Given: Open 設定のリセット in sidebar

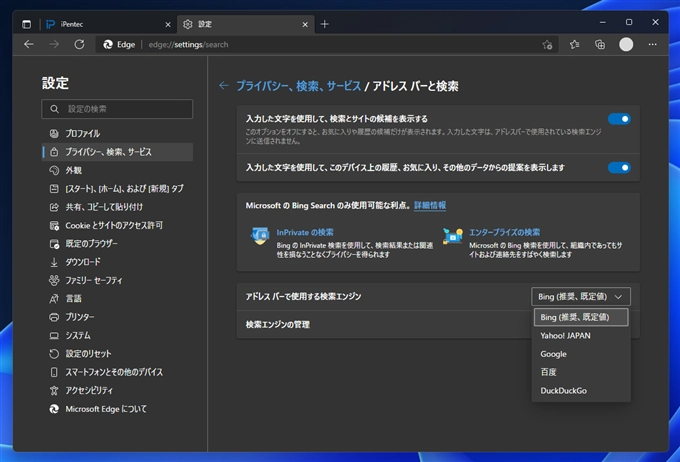Looking at the screenshot, I should (x=117, y=354).
